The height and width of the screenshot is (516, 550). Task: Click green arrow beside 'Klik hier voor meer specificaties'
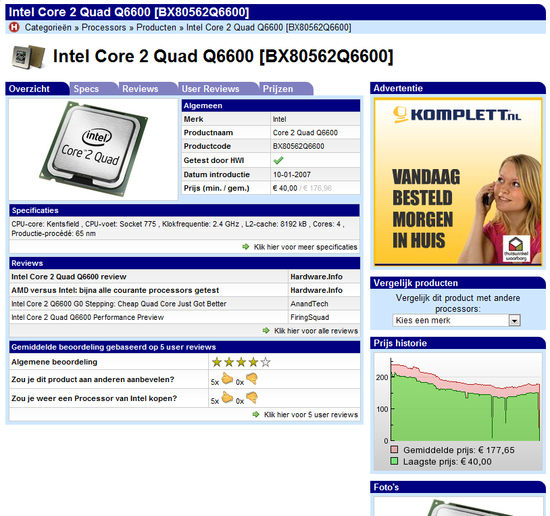[x=246, y=247]
